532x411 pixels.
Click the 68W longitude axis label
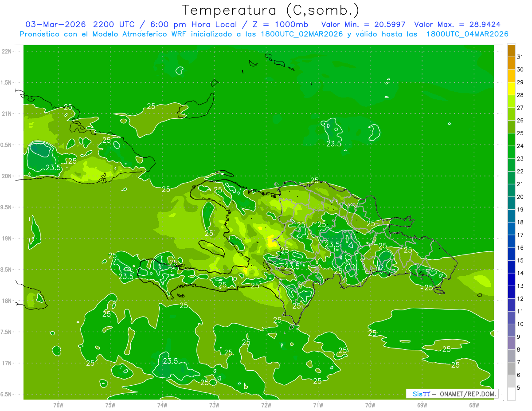click(x=474, y=404)
